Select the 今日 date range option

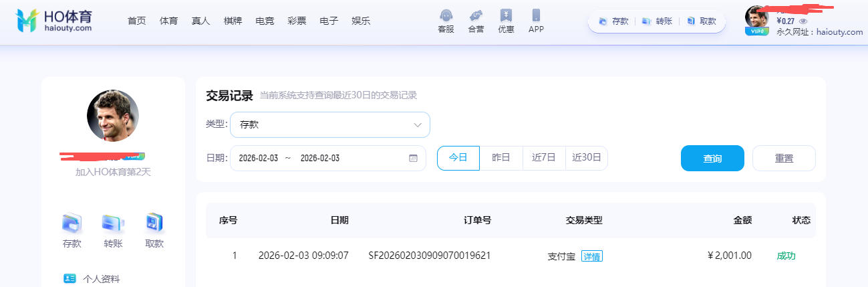pyautogui.click(x=458, y=158)
